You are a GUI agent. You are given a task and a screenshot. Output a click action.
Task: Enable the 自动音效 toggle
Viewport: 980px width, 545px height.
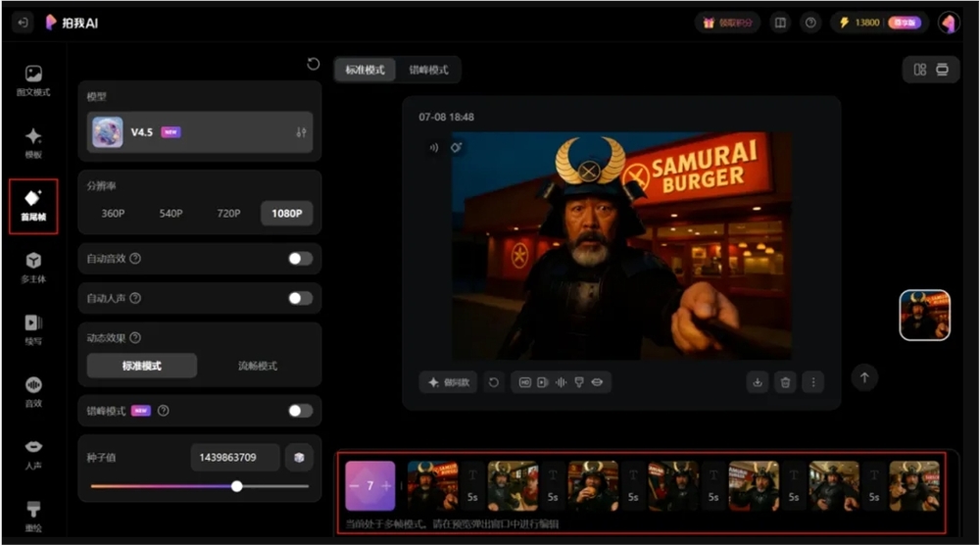pos(300,259)
